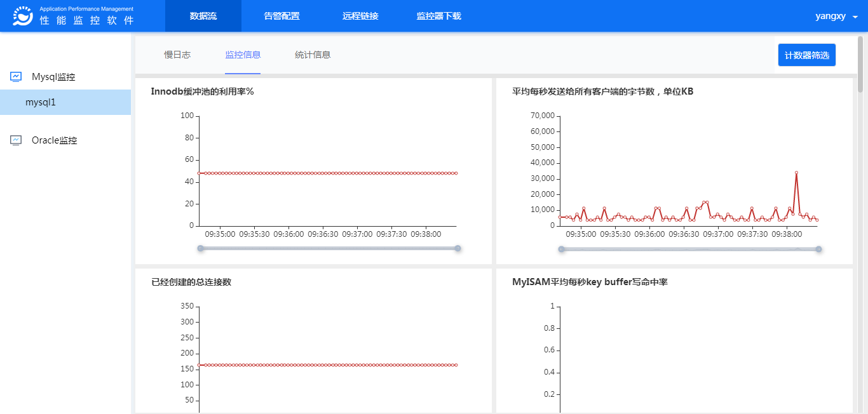Switch to the 慢日志 tab
Screen dimensions: 868x414
pyautogui.click(x=177, y=55)
